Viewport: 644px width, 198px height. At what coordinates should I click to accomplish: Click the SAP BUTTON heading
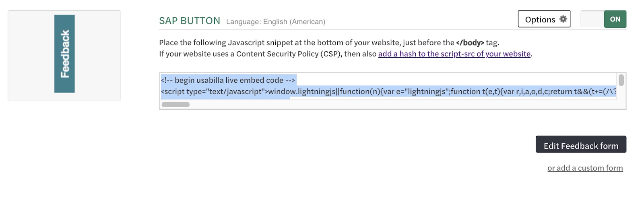[190, 21]
